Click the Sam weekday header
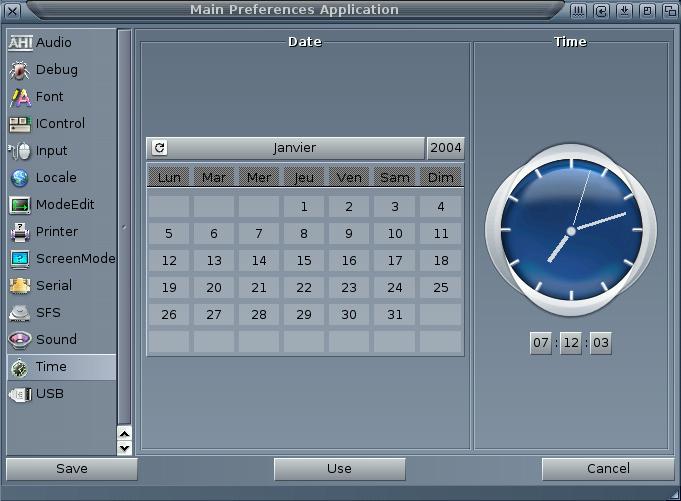 point(394,177)
